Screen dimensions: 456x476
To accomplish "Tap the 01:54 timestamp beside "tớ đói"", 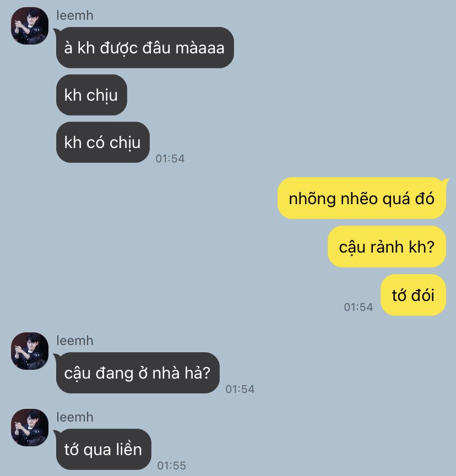I will point(358,307).
